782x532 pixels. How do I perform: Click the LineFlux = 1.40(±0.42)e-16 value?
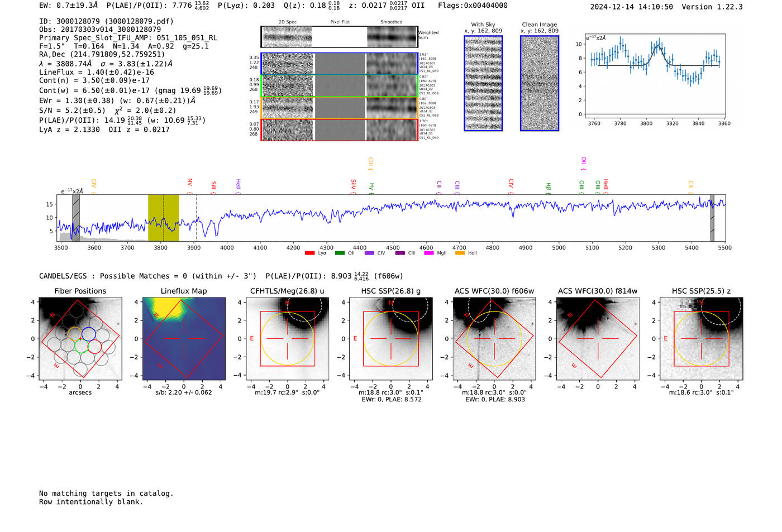pyautogui.click(x=97, y=73)
